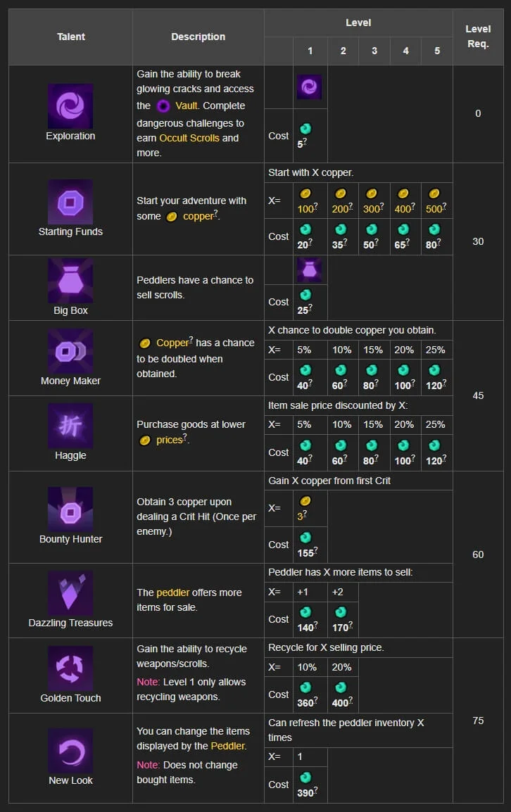
Task: Click the Exploration level 1 unlock icon
Action: pos(309,87)
